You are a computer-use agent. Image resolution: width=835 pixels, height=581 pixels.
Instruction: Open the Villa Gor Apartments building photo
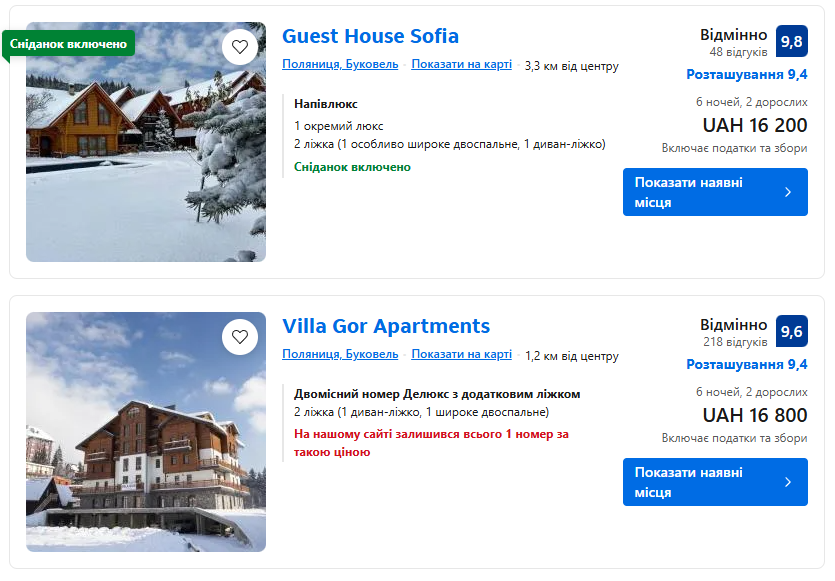click(146, 440)
